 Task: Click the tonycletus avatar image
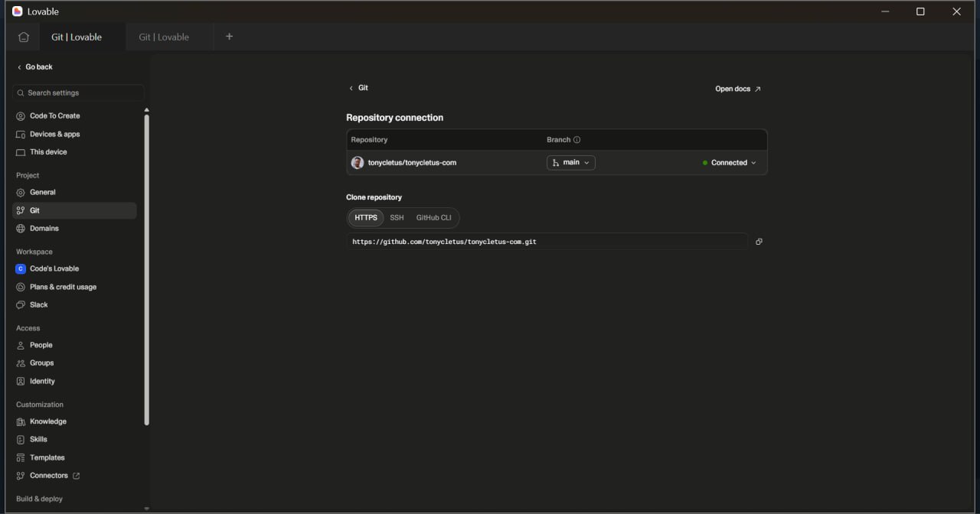(x=358, y=163)
